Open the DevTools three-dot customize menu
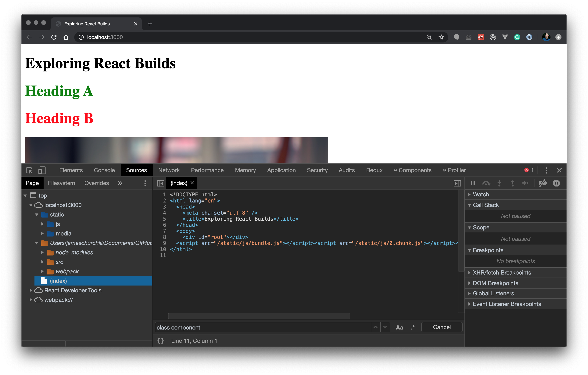 pyautogui.click(x=546, y=170)
